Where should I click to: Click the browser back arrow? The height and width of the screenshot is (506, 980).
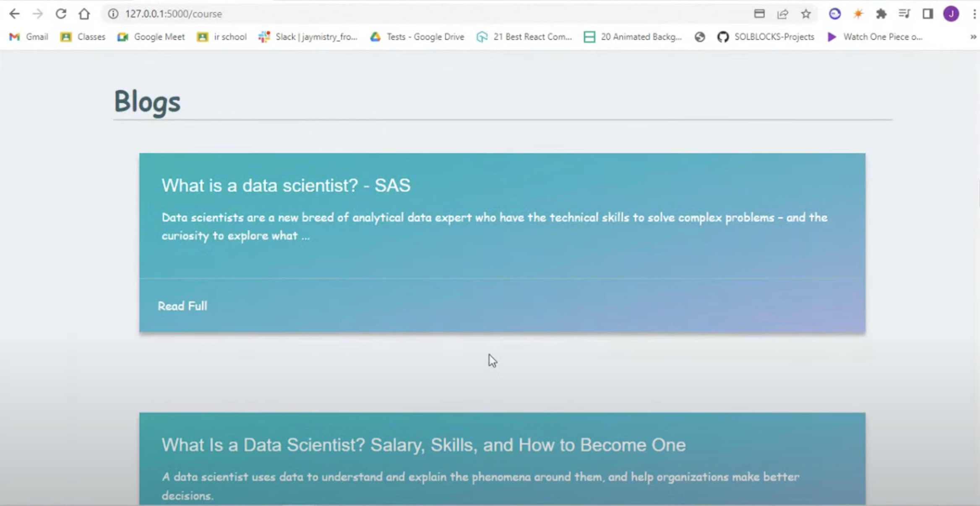tap(14, 14)
